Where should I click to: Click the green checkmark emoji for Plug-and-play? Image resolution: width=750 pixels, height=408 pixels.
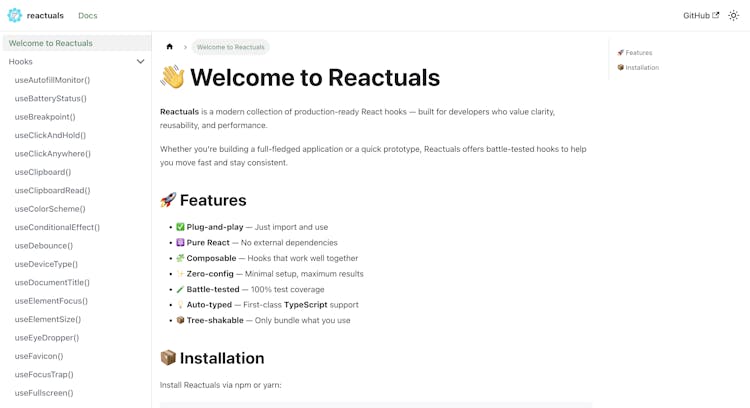tap(180, 227)
